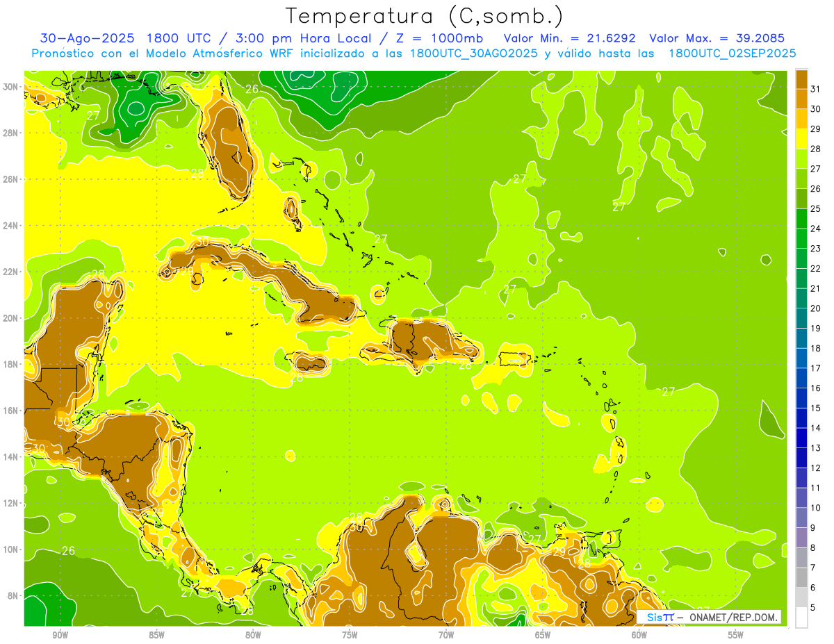Click the 80W longitude axis label

click(x=253, y=635)
